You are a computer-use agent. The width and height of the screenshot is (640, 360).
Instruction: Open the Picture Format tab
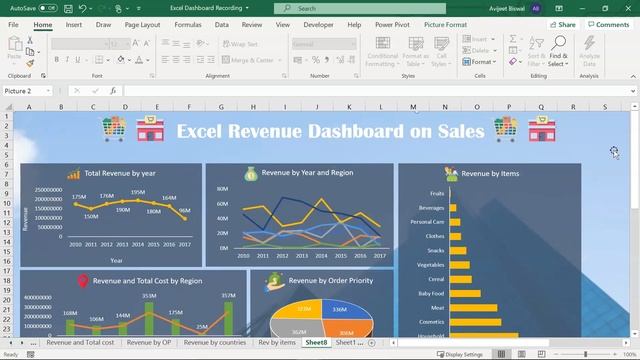tap(445, 25)
